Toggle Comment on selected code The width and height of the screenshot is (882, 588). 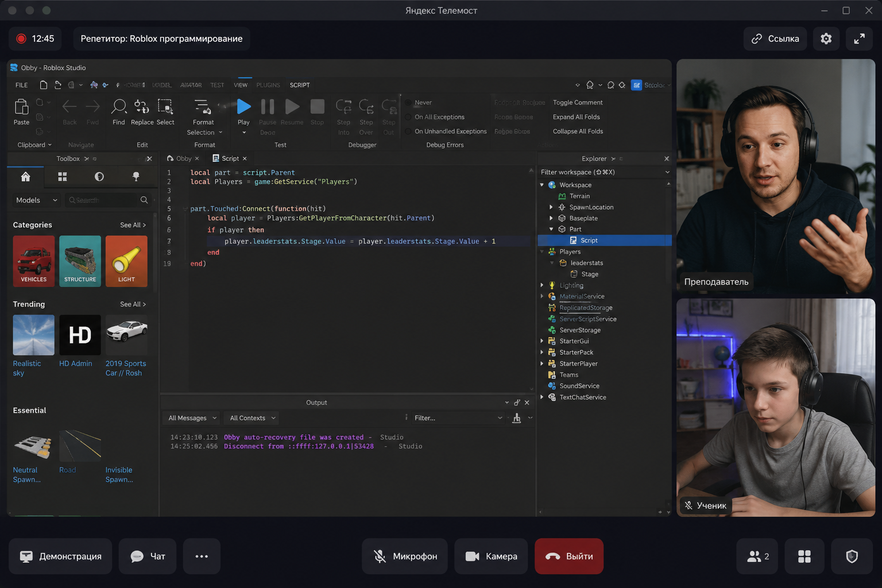point(578,103)
